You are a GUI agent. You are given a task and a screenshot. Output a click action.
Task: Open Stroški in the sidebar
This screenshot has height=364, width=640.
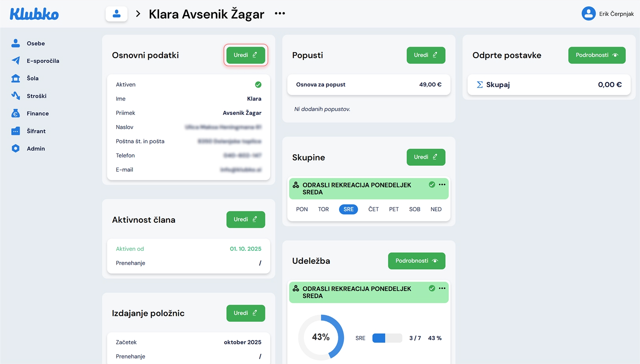(36, 96)
